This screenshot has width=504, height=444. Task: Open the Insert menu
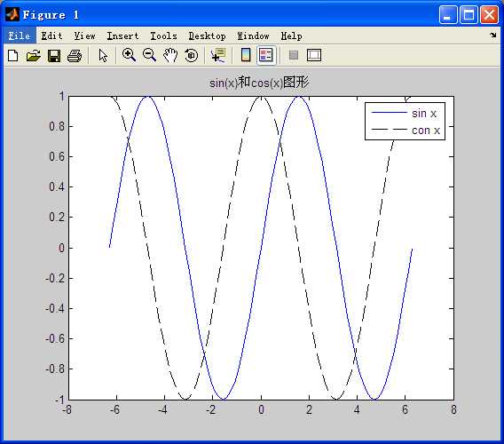click(x=122, y=36)
